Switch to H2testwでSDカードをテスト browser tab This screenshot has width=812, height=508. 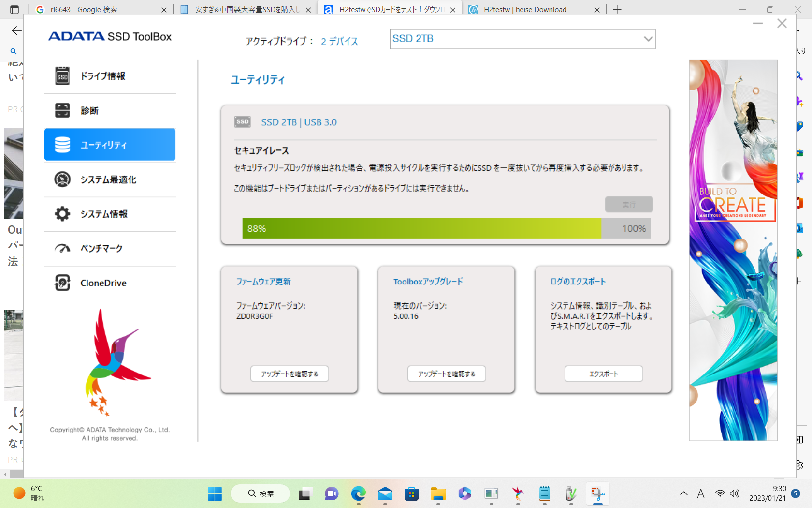coord(390,9)
